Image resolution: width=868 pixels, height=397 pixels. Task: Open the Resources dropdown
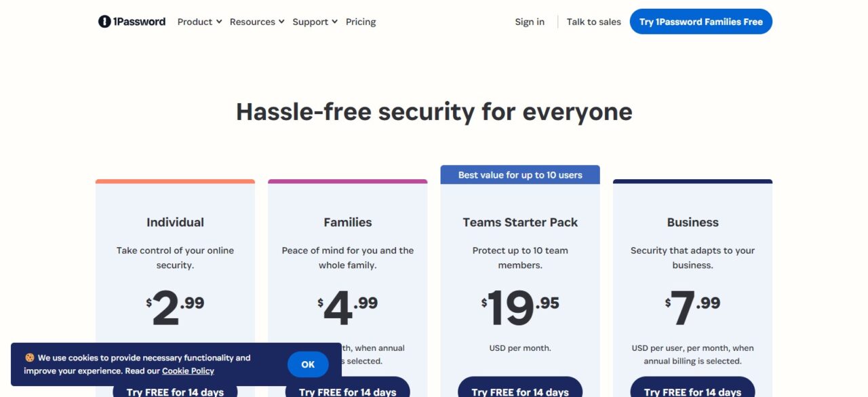pyautogui.click(x=257, y=22)
